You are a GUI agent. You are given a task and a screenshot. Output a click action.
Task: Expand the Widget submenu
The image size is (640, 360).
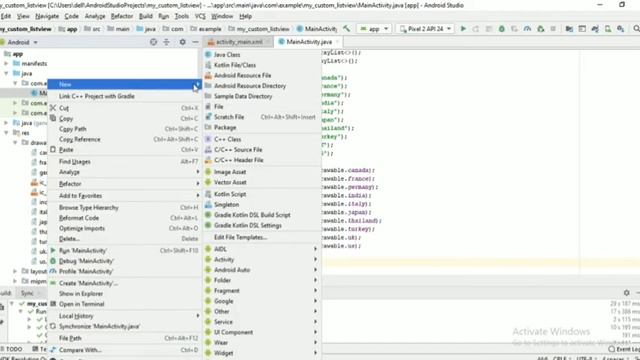[262, 353]
